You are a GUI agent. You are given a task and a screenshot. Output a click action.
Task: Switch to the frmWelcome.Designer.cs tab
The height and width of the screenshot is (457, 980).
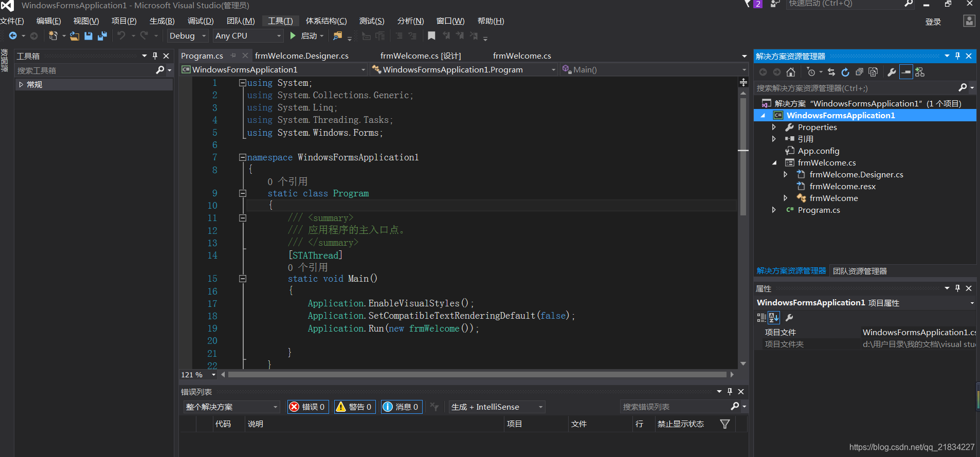tap(302, 56)
